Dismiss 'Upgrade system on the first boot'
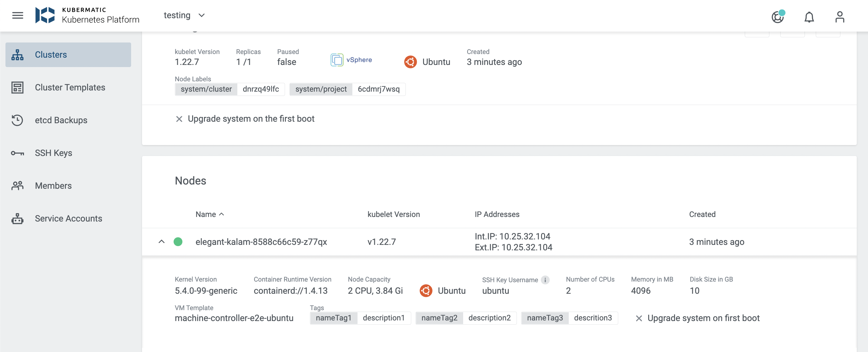This screenshot has height=352, width=868. click(x=179, y=119)
